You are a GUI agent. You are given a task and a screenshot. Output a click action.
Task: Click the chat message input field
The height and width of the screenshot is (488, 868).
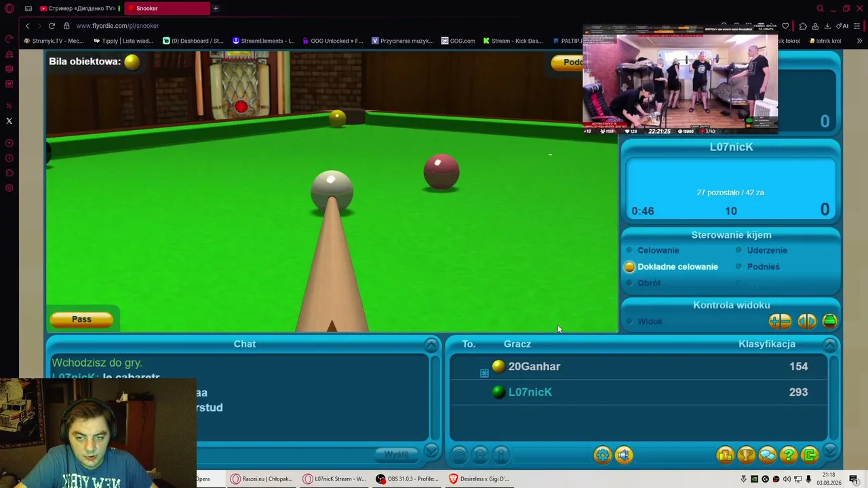[x=285, y=454]
